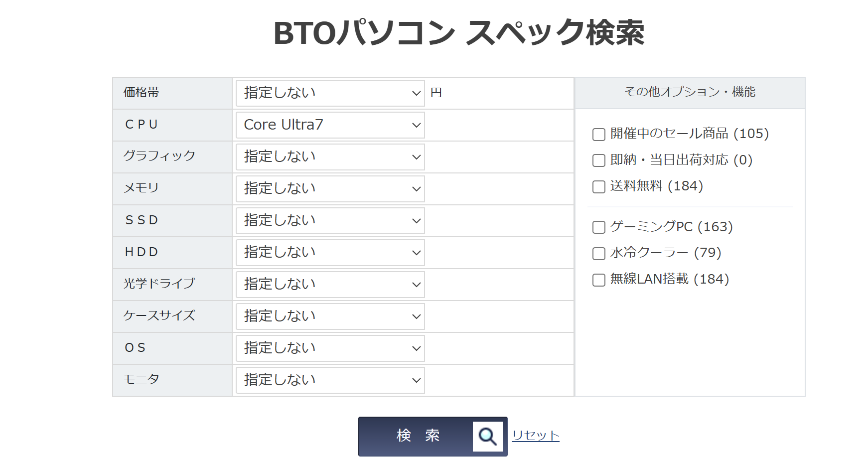Enable 即納・当日出荷対応 checkbox
The image size is (868, 467).
click(x=599, y=160)
